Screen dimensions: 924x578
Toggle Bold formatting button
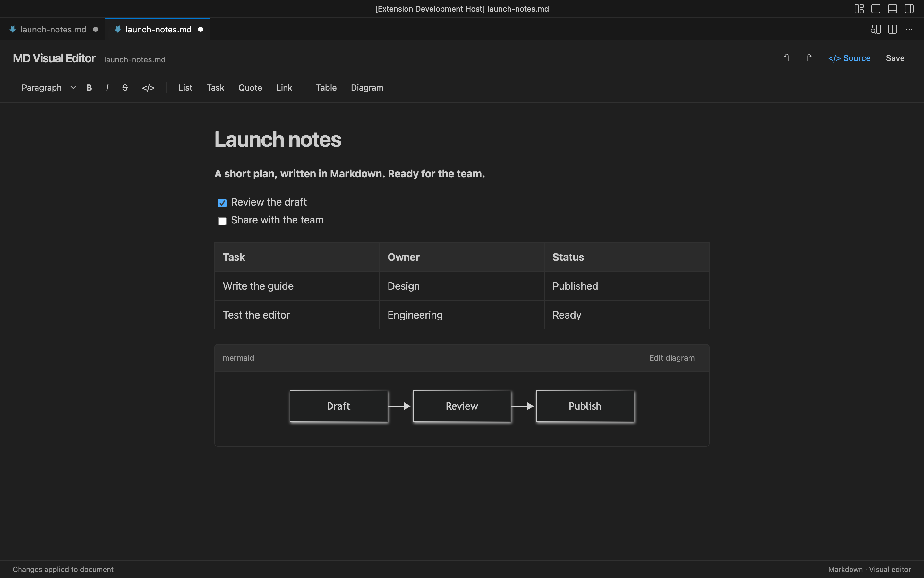89,88
